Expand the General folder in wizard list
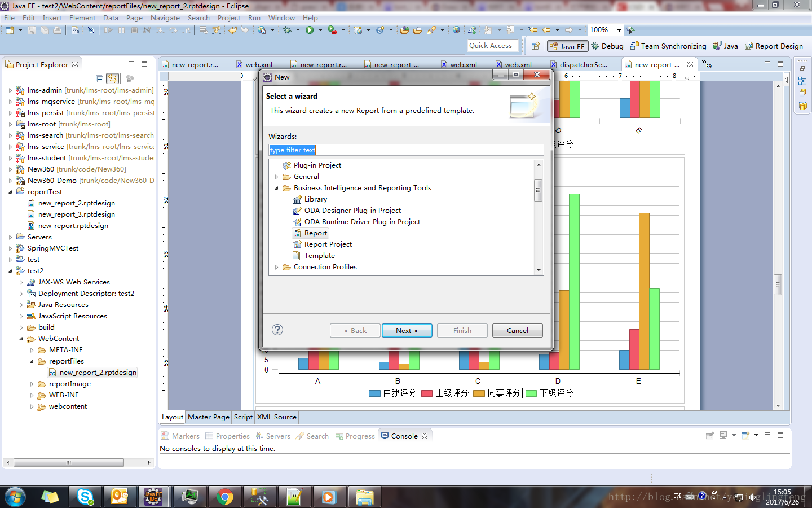Screen dimensions: 812x508 click(x=276, y=177)
